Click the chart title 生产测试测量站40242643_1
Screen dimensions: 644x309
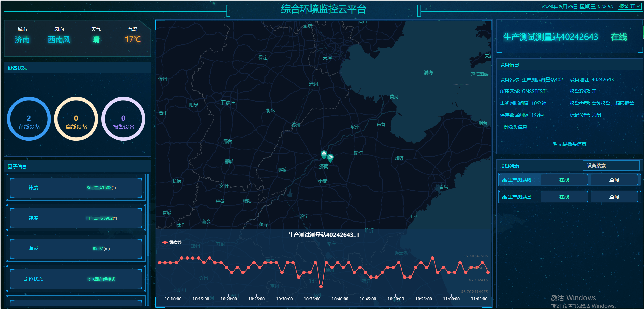tap(324, 235)
